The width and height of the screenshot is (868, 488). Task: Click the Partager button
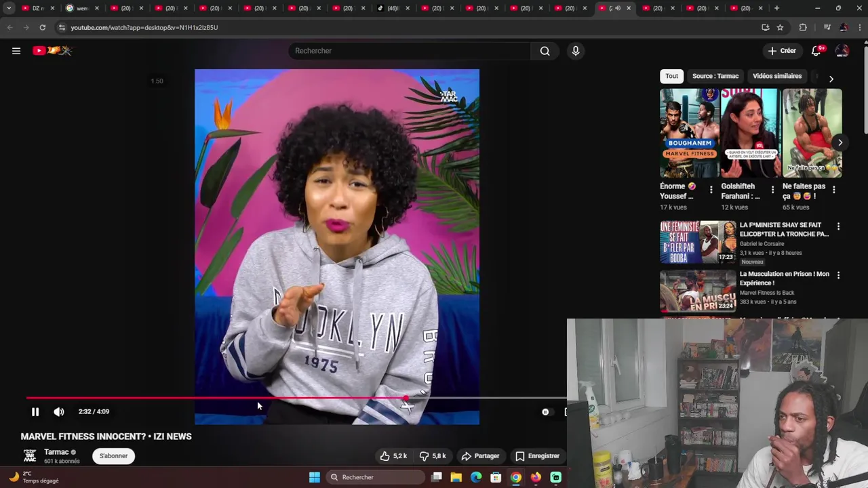point(480,456)
